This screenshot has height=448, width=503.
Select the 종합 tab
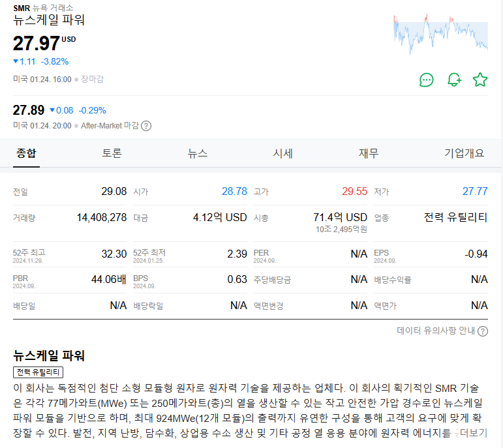point(26,153)
